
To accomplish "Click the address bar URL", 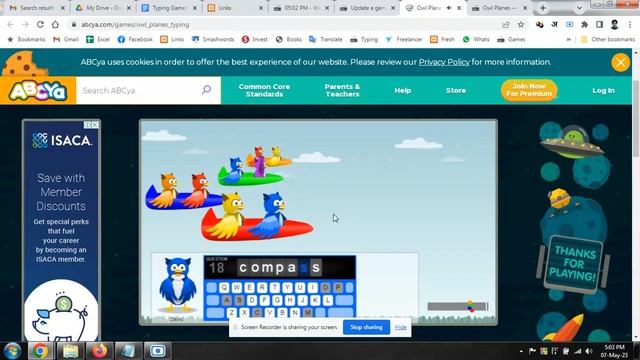I will click(x=135, y=24).
